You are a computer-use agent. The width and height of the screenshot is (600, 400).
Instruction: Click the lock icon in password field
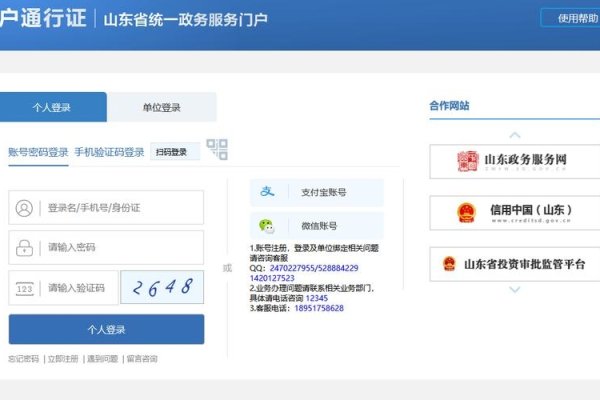pyautogui.click(x=24, y=248)
